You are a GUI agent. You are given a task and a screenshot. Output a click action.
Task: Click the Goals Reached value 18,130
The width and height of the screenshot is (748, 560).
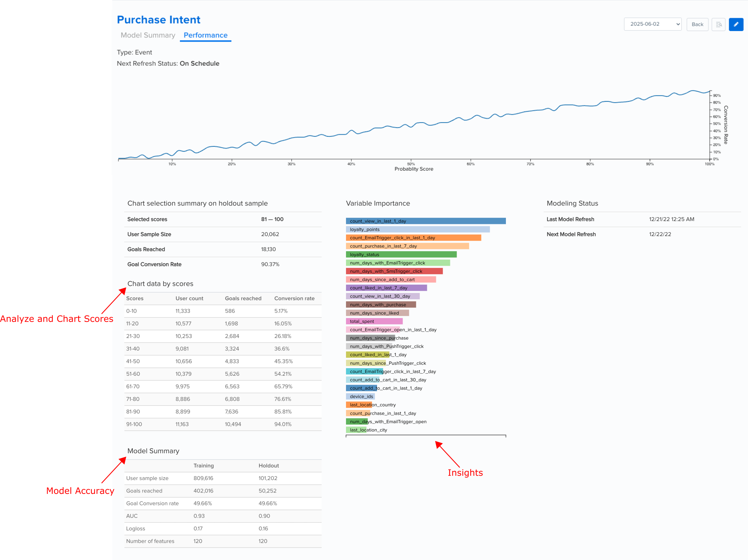pos(268,249)
